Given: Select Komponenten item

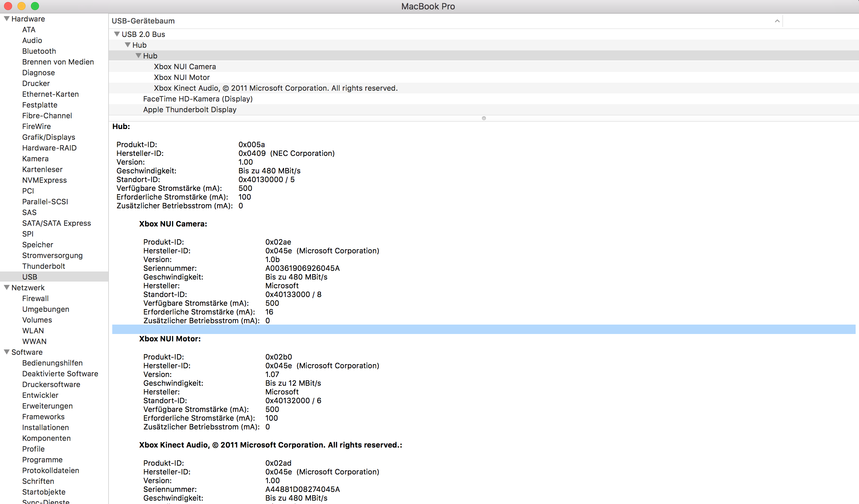Looking at the screenshot, I should click(46, 438).
